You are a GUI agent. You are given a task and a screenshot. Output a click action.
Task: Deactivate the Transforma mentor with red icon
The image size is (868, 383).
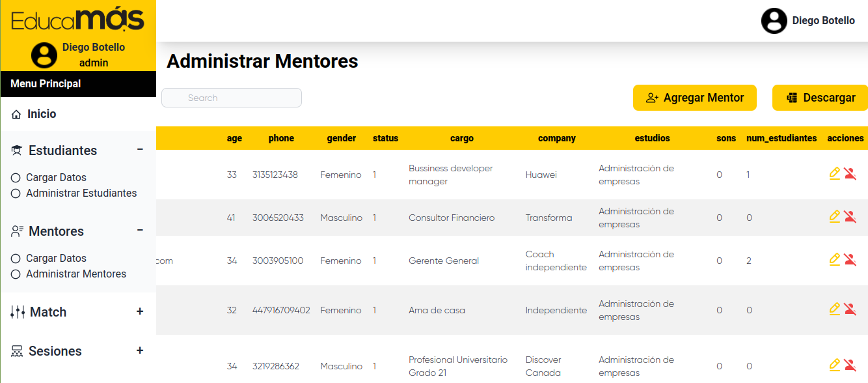[851, 217]
